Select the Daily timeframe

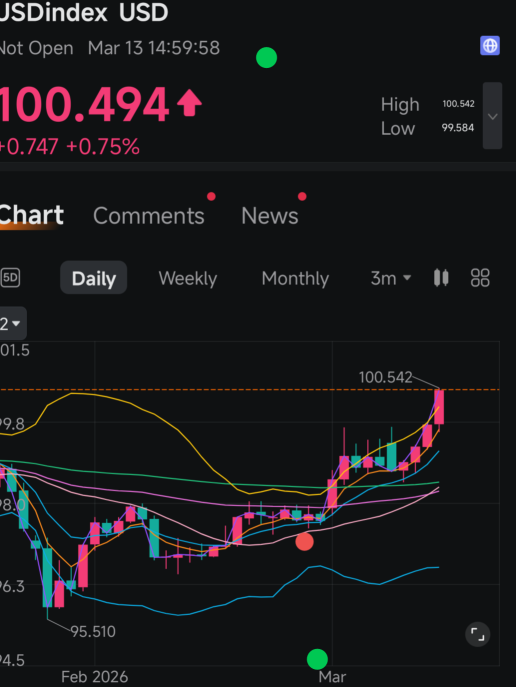pyautogui.click(x=94, y=278)
